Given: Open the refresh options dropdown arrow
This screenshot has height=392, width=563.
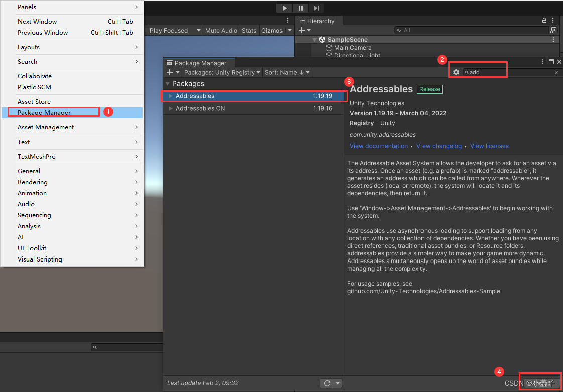Looking at the screenshot, I should coord(338,383).
